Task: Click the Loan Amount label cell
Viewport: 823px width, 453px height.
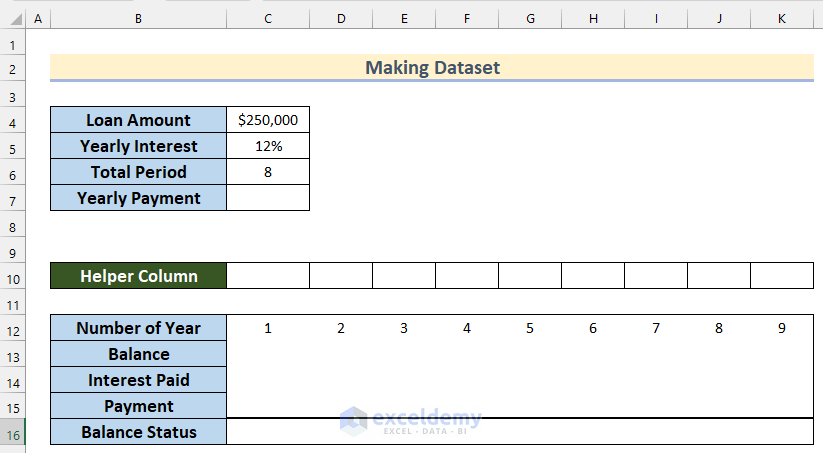Action: tap(138, 120)
